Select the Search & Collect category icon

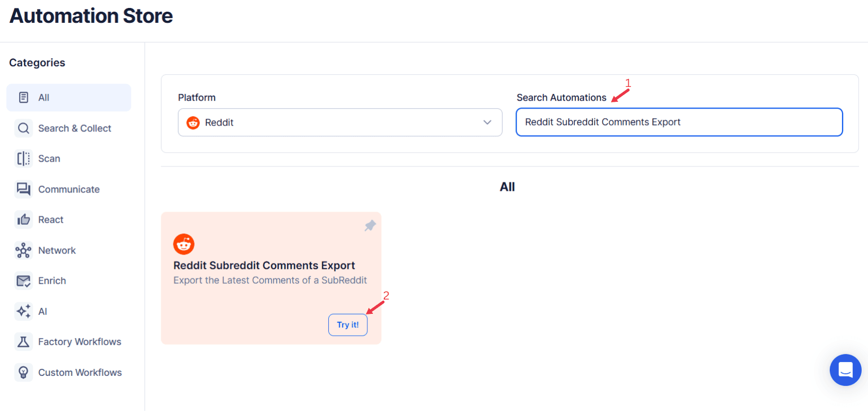click(x=23, y=128)
